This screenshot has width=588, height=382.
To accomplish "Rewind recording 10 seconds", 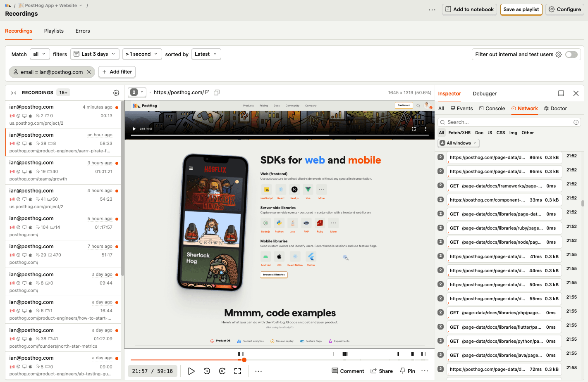I will coord(207,371).
